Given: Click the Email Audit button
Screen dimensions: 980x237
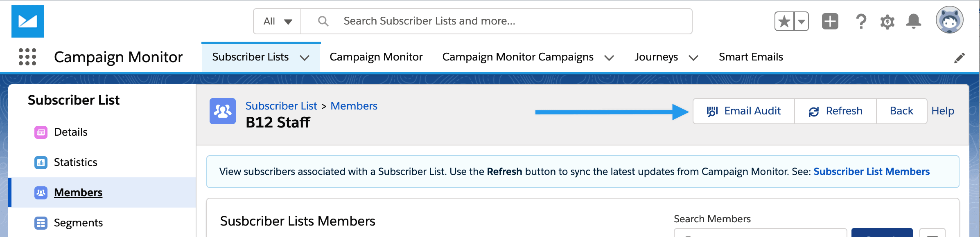Looking at the screenshot, I should click(x=743, y=111).
